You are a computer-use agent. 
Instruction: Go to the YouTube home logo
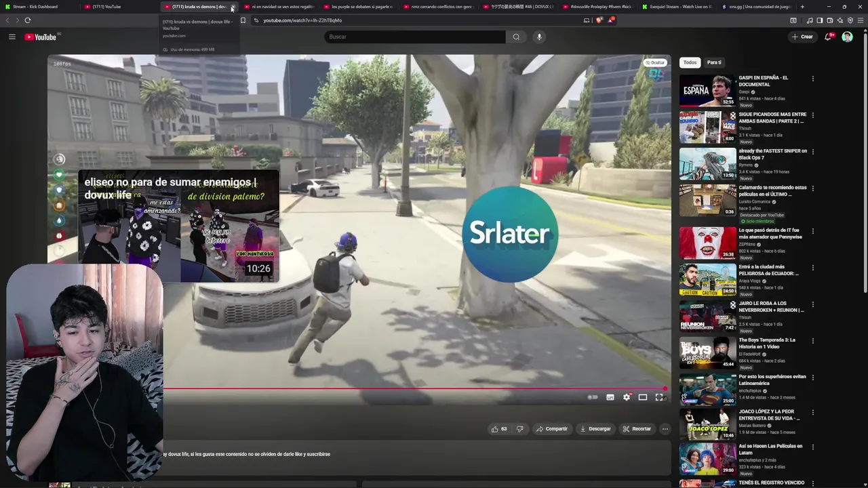41,37
